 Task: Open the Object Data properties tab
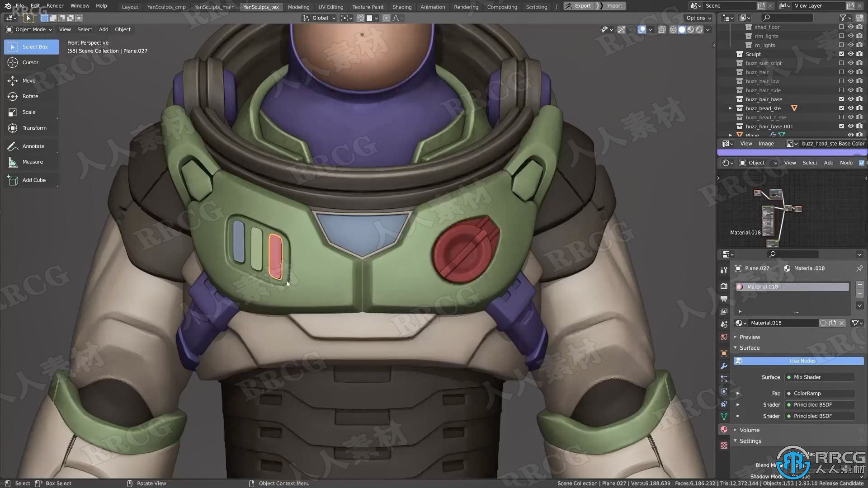(x=724, y=417)
